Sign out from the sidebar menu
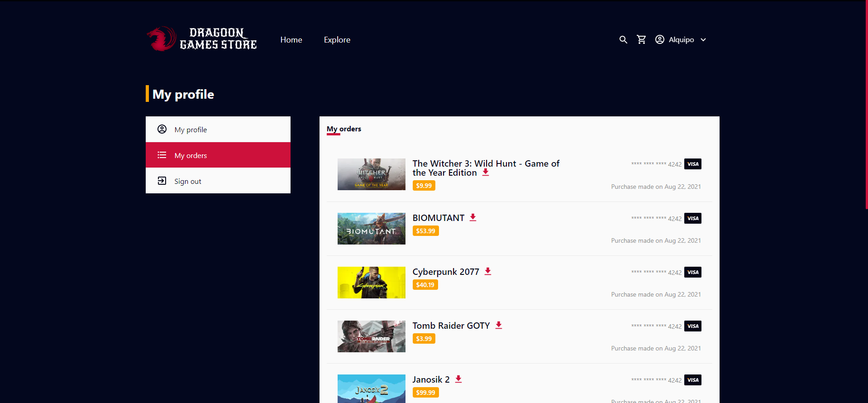 pyautogui.click(x=218, y=181)
